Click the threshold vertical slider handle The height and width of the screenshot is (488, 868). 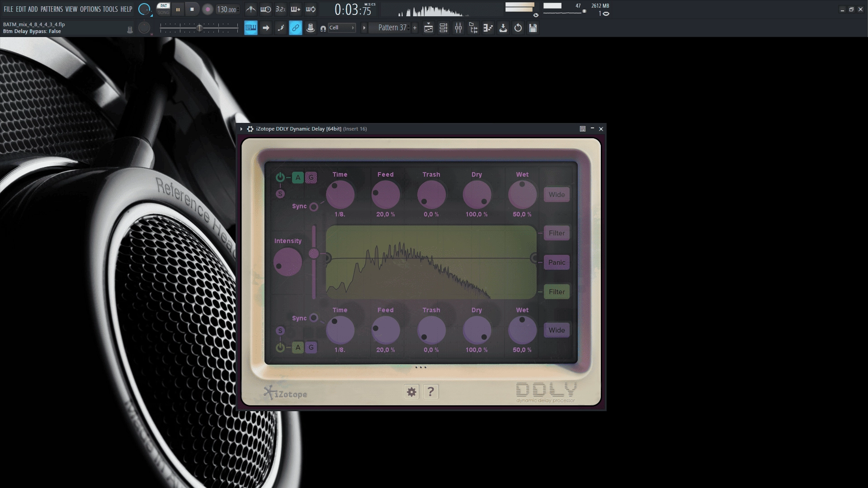coord(314,254)
